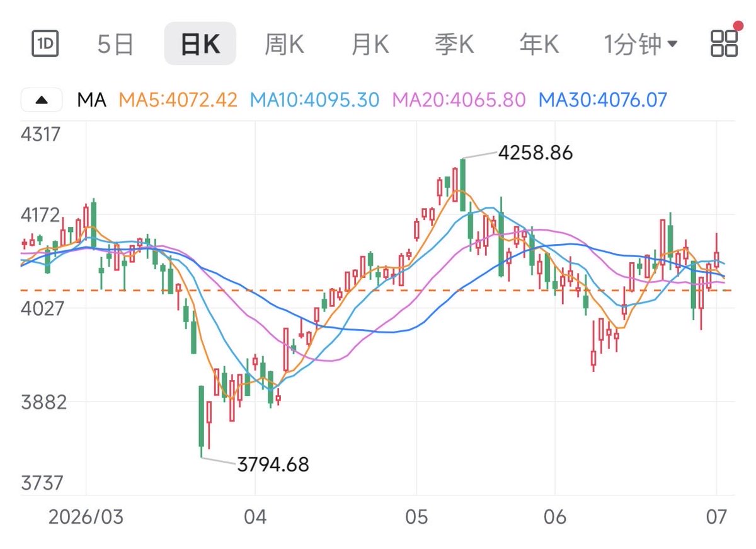Select the MA30:4076.07 value

tap(603, 100)
